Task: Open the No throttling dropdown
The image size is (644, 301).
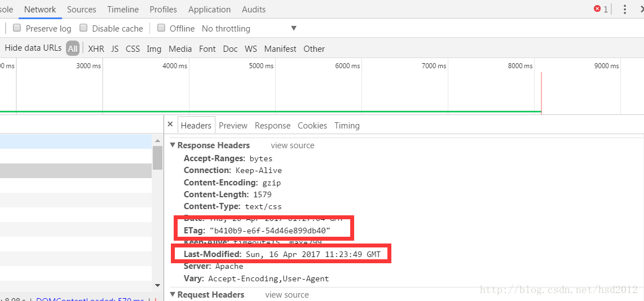Action: (x=249, y=28)
